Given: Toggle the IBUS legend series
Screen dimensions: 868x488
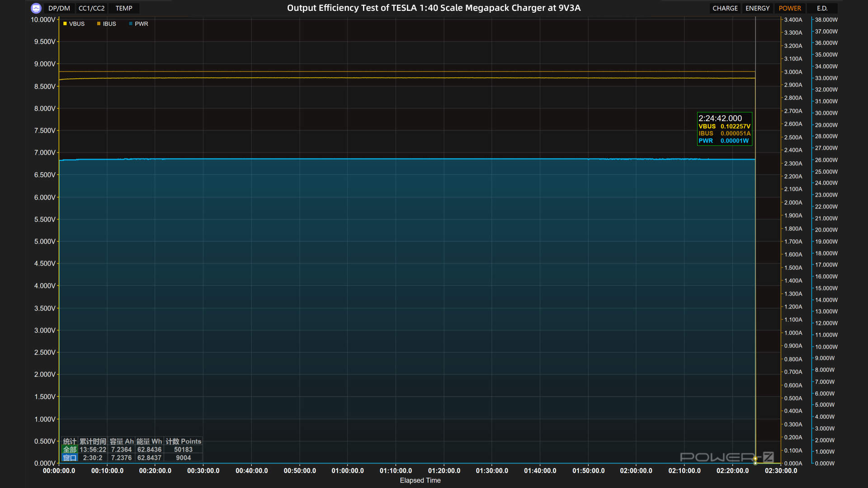Looking at the screenshot, I should pos(107,24).
